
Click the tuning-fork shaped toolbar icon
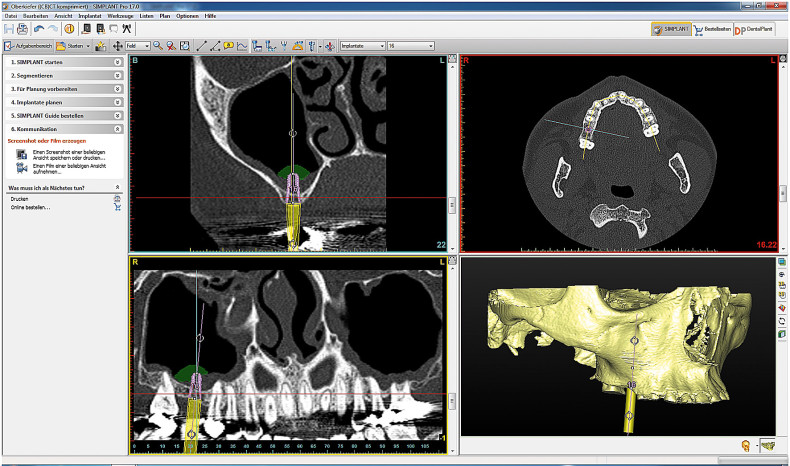(x=284, y=46)
